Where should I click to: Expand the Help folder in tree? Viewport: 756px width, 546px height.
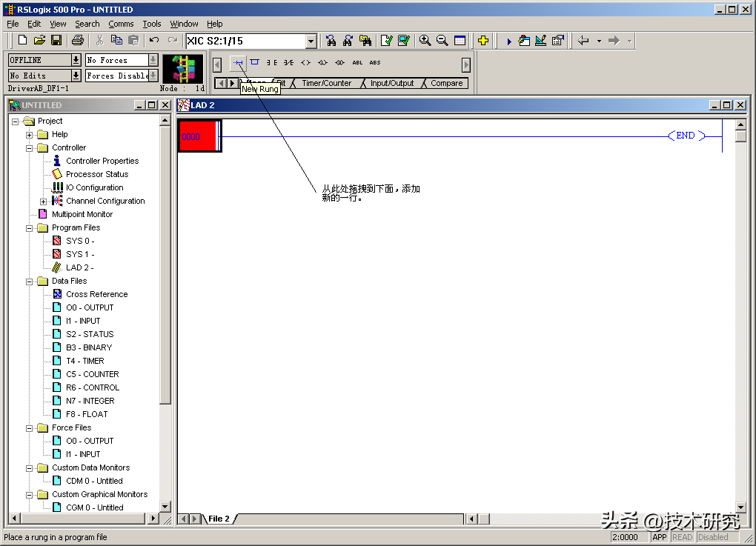click(x=30, y=135)
